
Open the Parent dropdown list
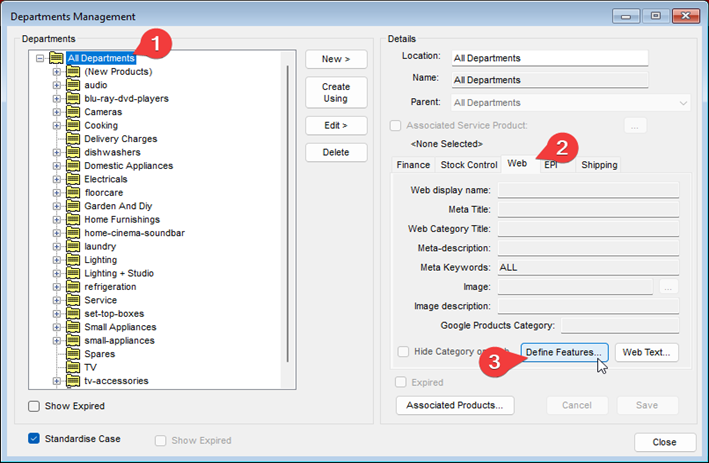pyautogui.click(x=683, y=102)
